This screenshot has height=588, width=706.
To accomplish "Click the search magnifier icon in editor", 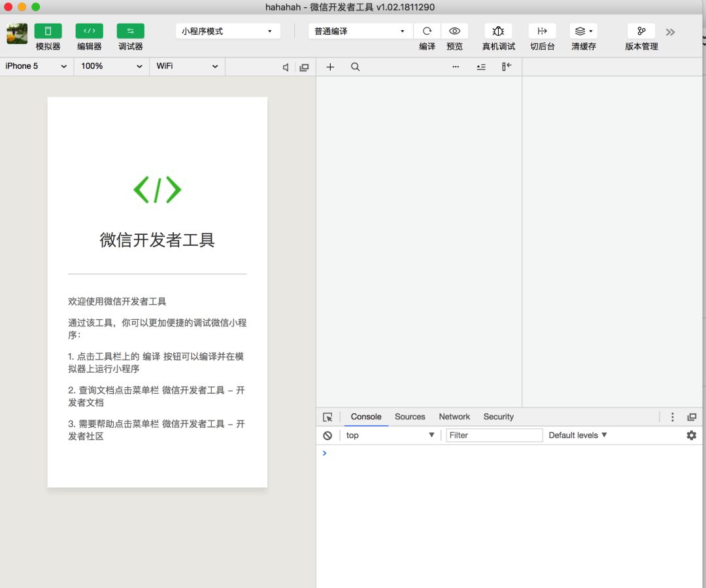I will click(355, 67).
